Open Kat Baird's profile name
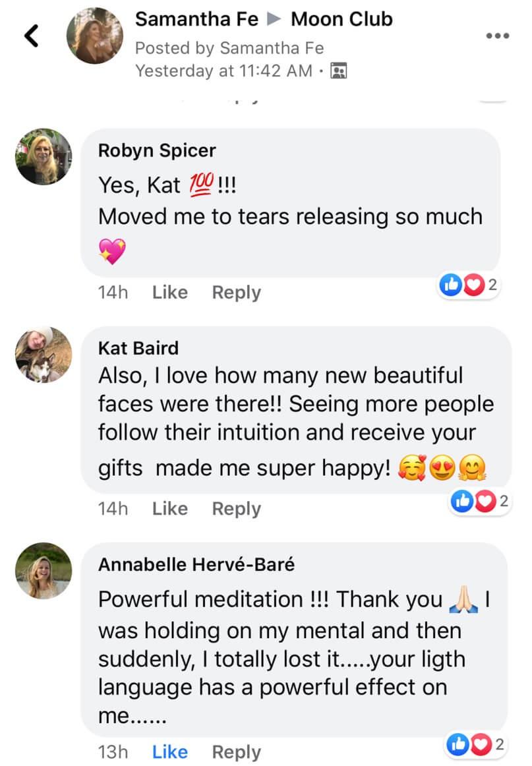The width and height of the screenshot is (532, 766). click(x=138, y=347)
